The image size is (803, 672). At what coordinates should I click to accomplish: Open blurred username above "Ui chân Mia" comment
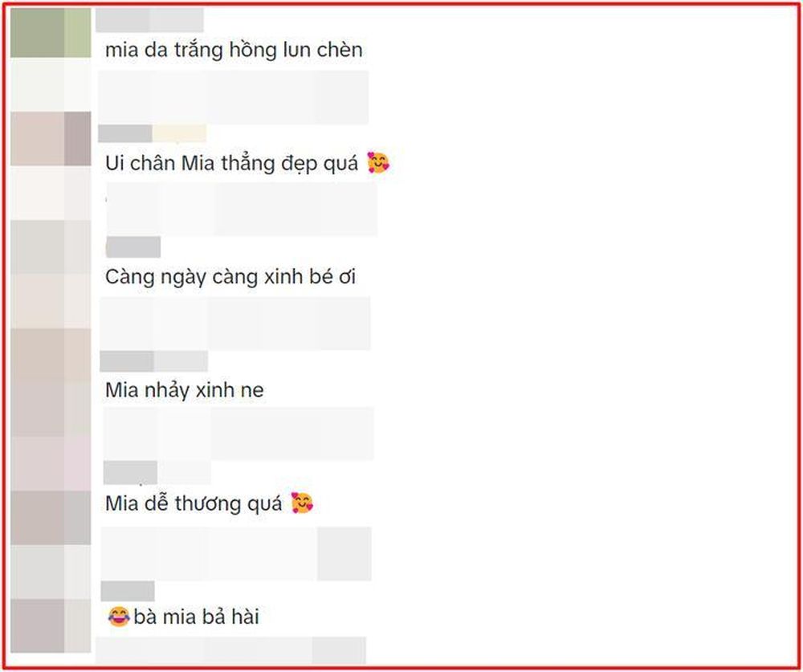(152, 133)
